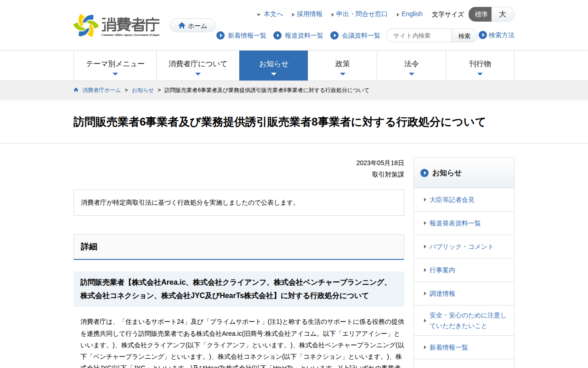Click the home icon in the breadcrumb
The image size is (588, 368).
76,90
